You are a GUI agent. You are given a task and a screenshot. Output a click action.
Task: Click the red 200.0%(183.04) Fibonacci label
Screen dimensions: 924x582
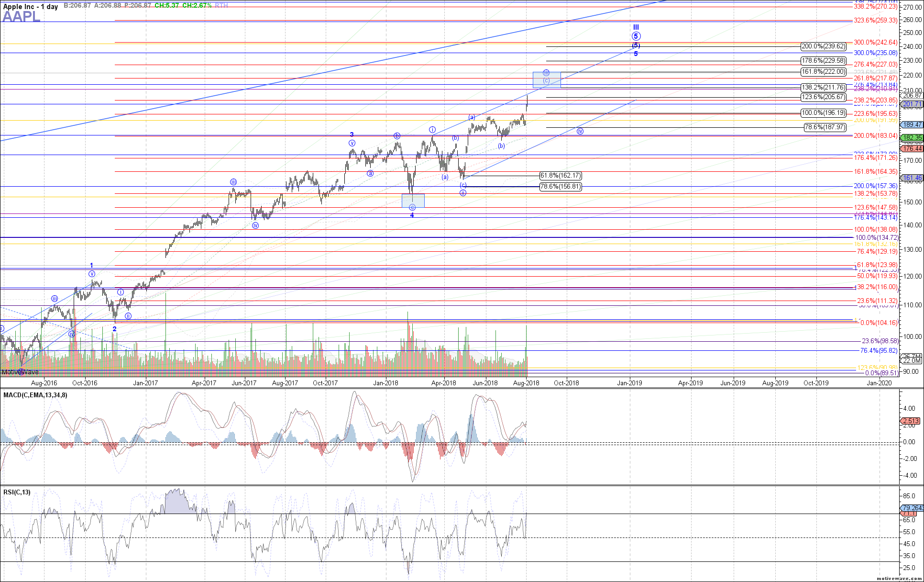875,135
